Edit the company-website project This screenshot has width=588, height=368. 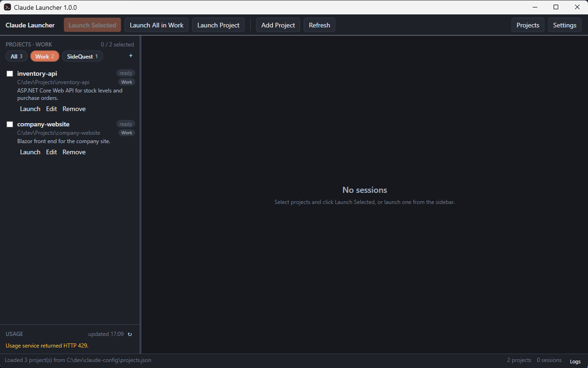(x=52, y=152)
